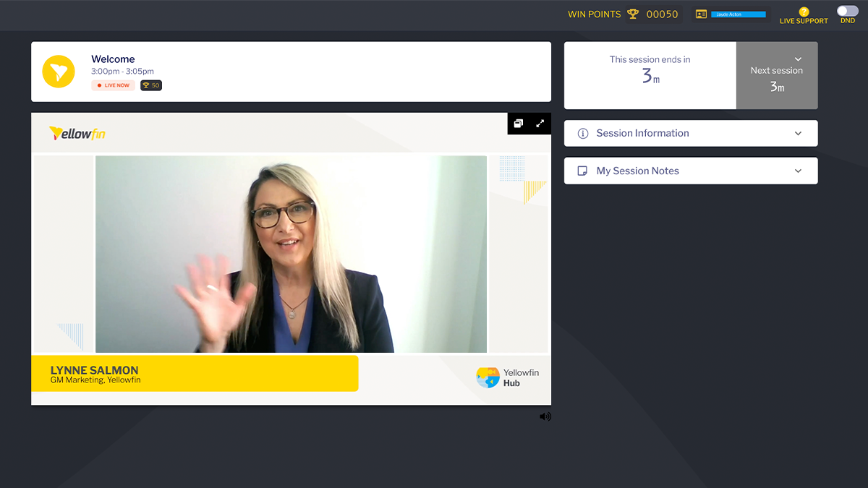Click the LYNNE SALMON name banner
The width and height of the screenshot is (868, 488).
point(195,373)
